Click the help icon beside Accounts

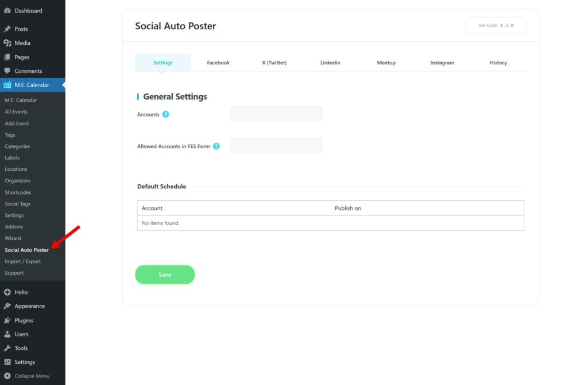[166, 114]
